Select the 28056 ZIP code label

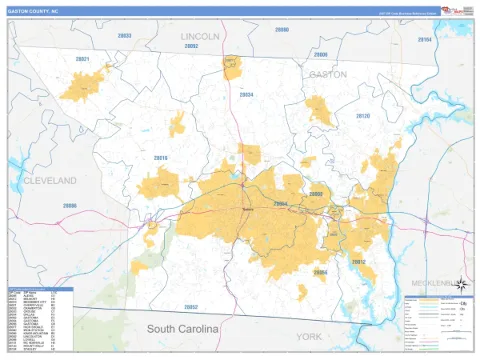click(320, 273)
